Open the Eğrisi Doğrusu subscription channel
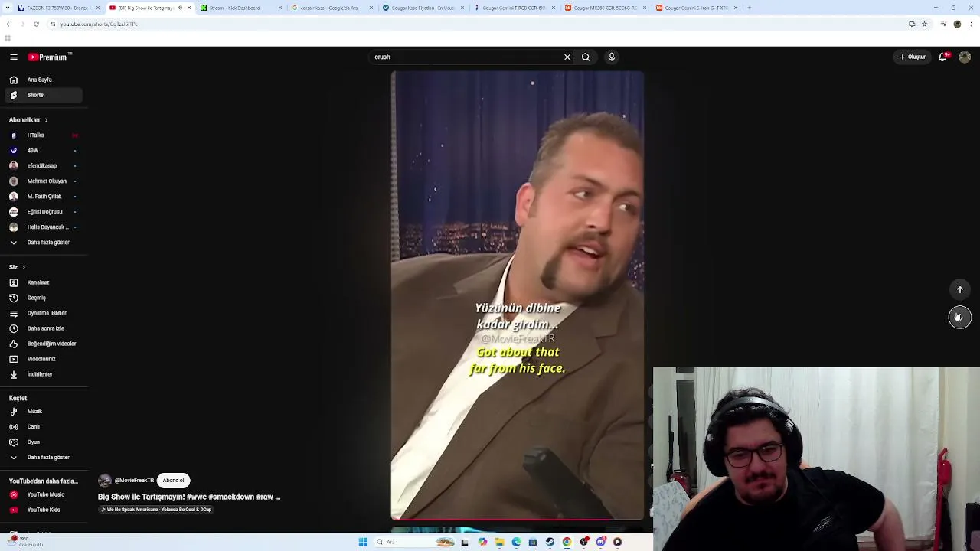 (x=44, y=212)
